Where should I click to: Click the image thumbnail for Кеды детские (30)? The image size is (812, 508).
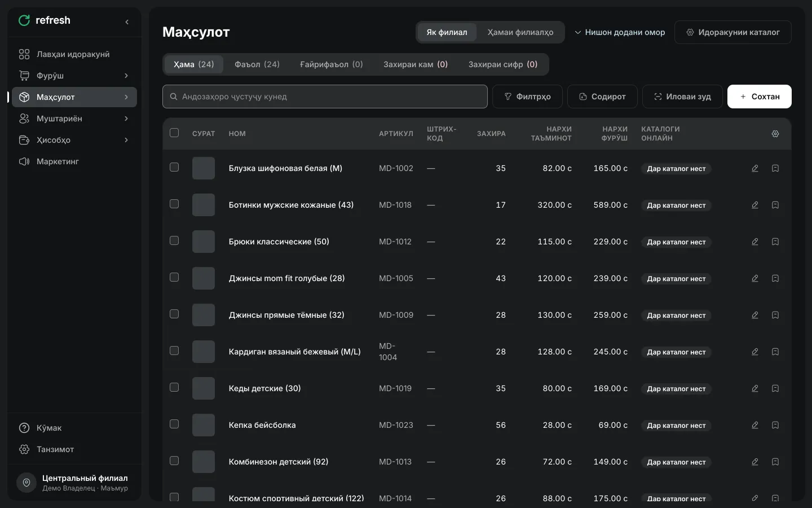tap(204, 388)
